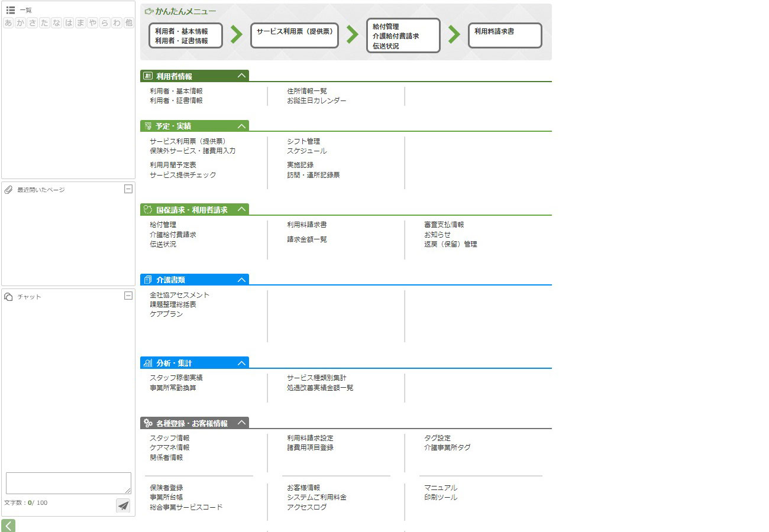Image resolution: width=769 pixels, height=532 pixels.
Task: Click the chart icon in 分析・集計 header
Action: click(148, 363)
